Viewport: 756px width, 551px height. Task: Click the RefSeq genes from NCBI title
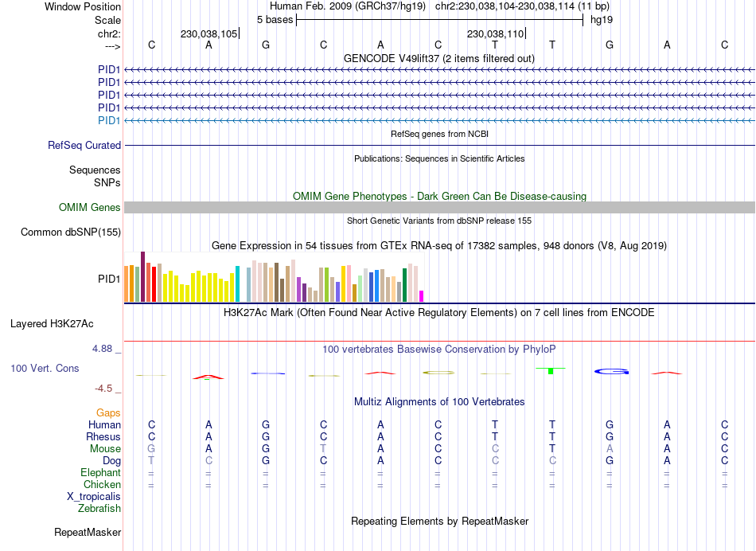click(x=439, y=134)
